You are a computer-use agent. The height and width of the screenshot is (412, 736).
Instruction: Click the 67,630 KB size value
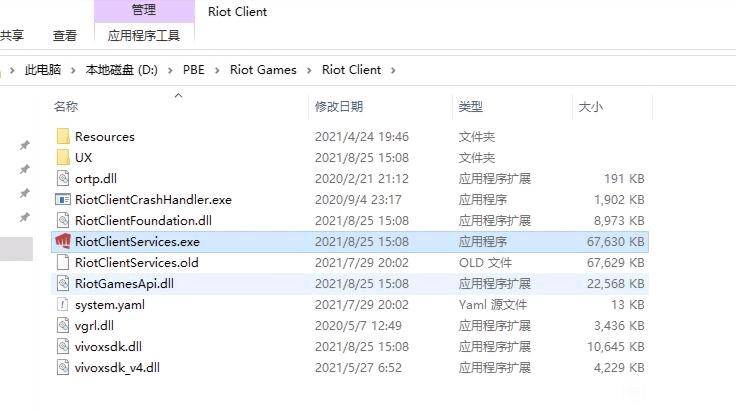615,241
